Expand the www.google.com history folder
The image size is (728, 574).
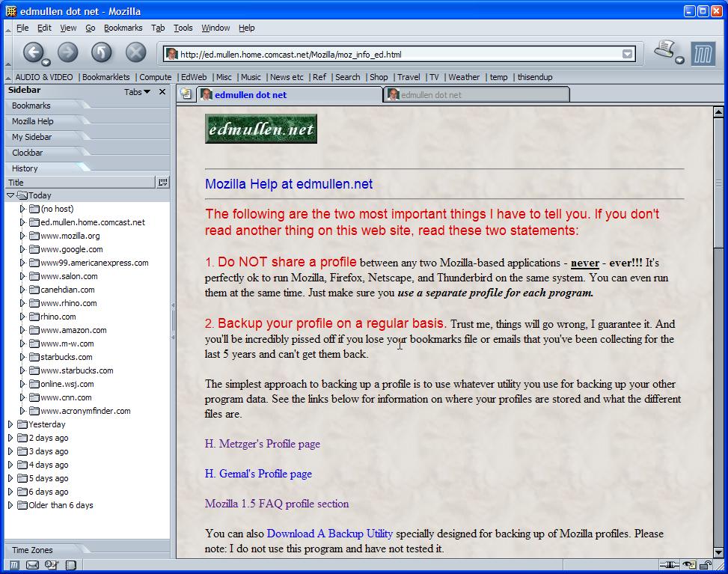[x=22, y=249]
